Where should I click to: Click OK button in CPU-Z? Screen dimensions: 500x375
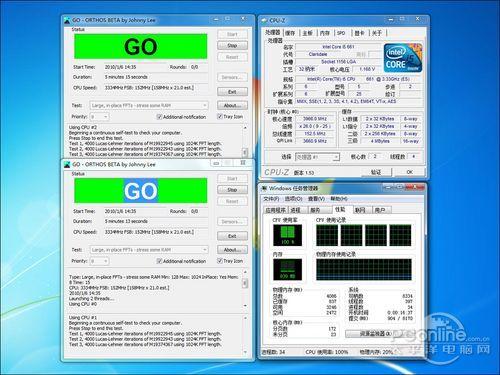[x=410, y=172]
